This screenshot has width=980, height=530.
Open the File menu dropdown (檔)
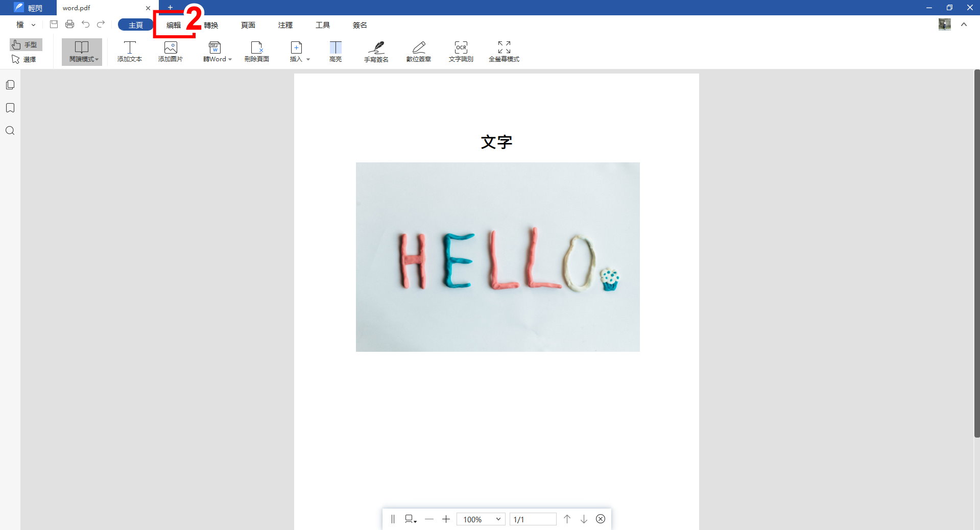[x=26, y=25]
